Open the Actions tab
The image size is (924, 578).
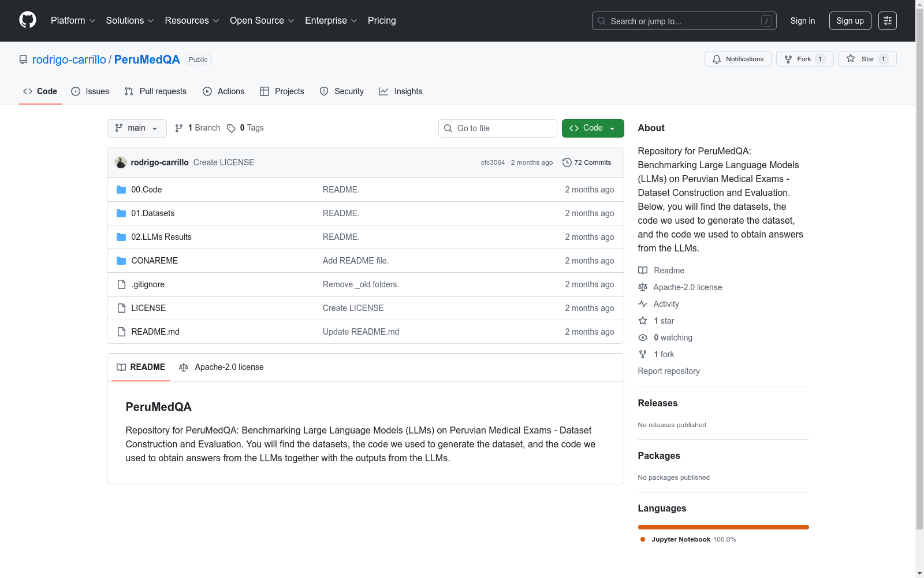click(223, 91)
